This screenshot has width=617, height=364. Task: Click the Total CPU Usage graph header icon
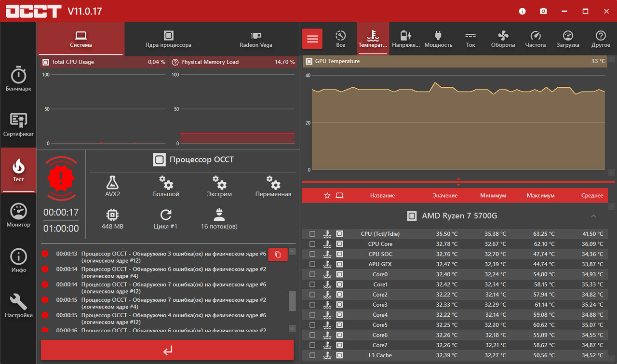46,62
